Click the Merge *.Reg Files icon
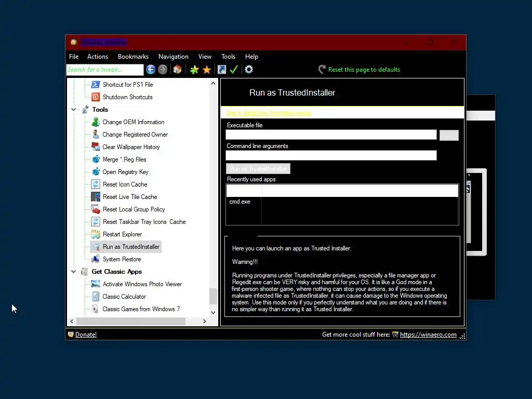532x399 pixels. point(96,159)
